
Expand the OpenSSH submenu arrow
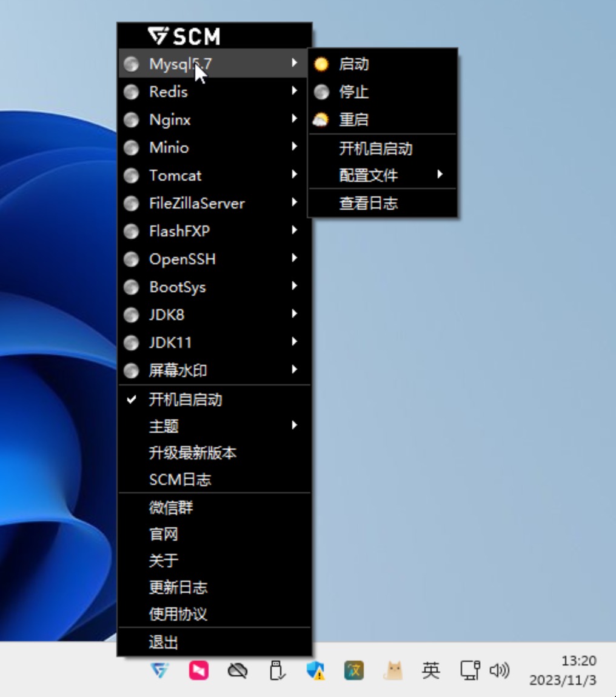(x=294, y=258)
